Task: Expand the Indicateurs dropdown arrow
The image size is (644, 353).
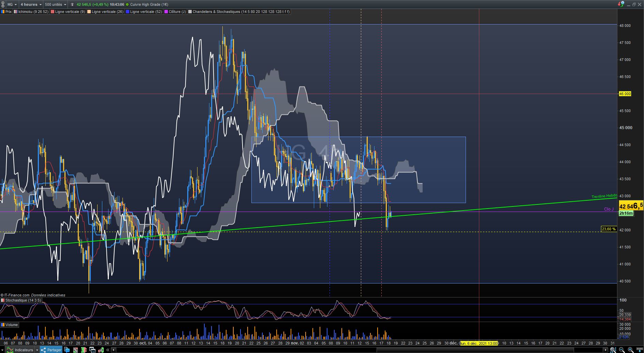Action: (x=37, y=350)
